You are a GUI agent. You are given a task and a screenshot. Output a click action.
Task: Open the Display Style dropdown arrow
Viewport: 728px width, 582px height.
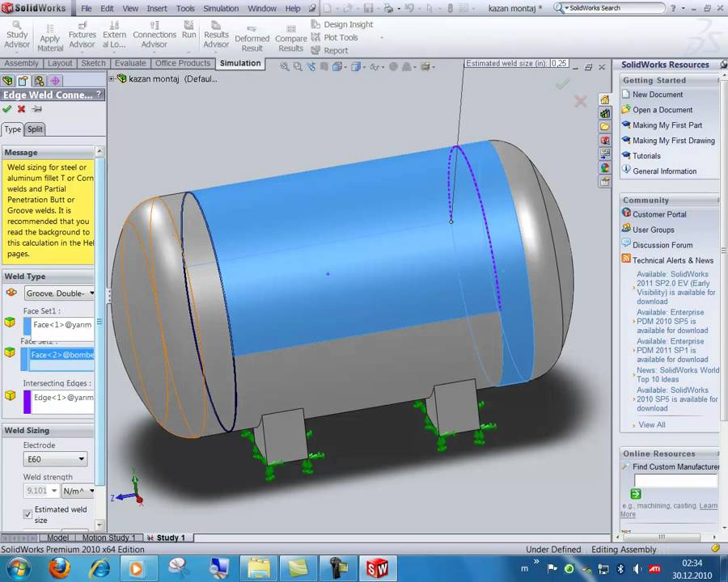pos(365,67)
